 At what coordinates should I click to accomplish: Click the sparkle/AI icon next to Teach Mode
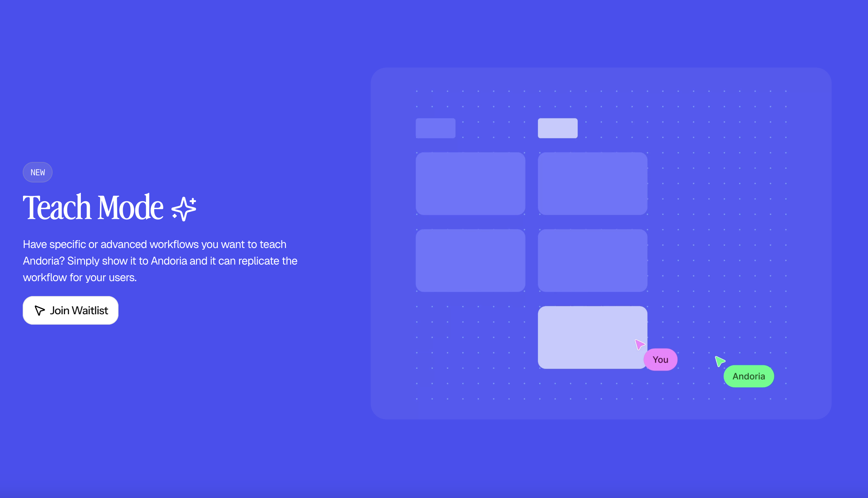click(x=184, y=207)
